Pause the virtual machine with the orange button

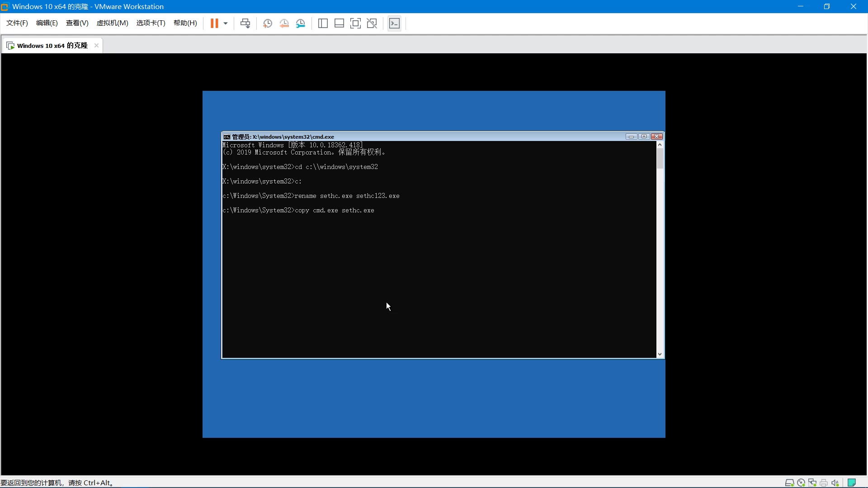214,23
